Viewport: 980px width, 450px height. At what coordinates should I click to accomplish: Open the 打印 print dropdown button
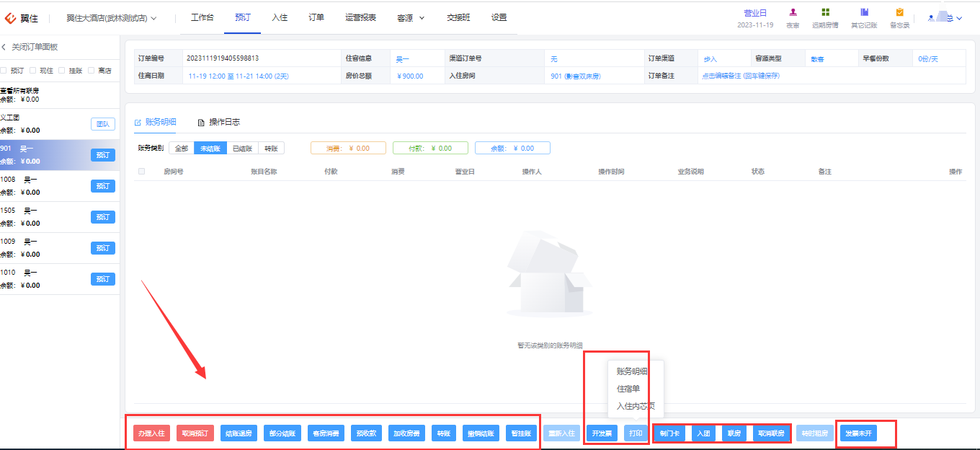click(x=636, y=433)
